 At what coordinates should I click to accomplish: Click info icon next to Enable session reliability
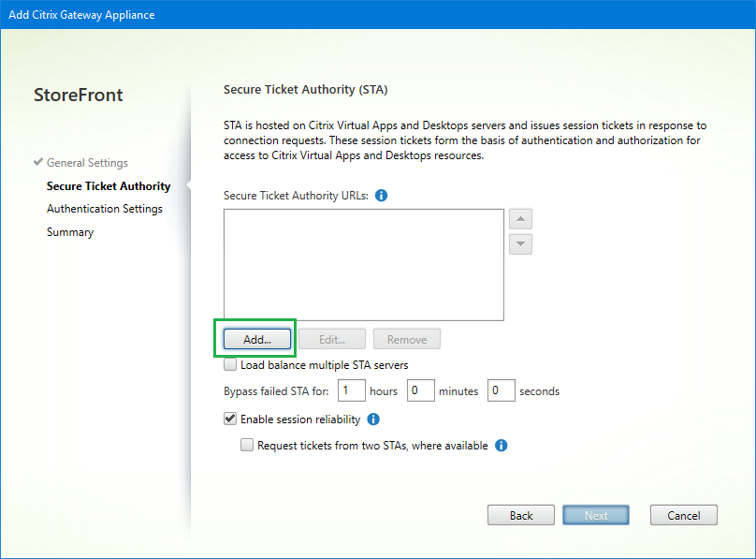pos(373,419)
